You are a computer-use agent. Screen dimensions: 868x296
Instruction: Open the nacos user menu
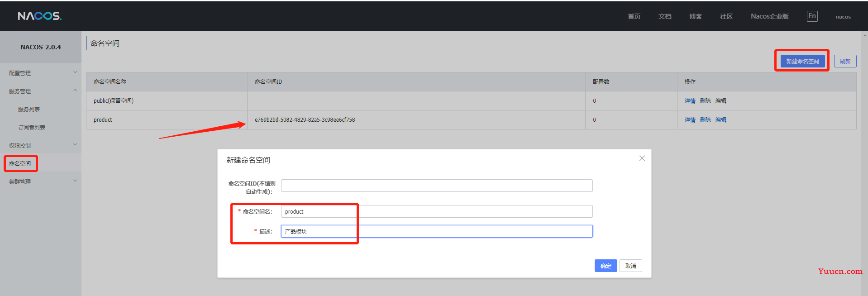tap(843, 17)
